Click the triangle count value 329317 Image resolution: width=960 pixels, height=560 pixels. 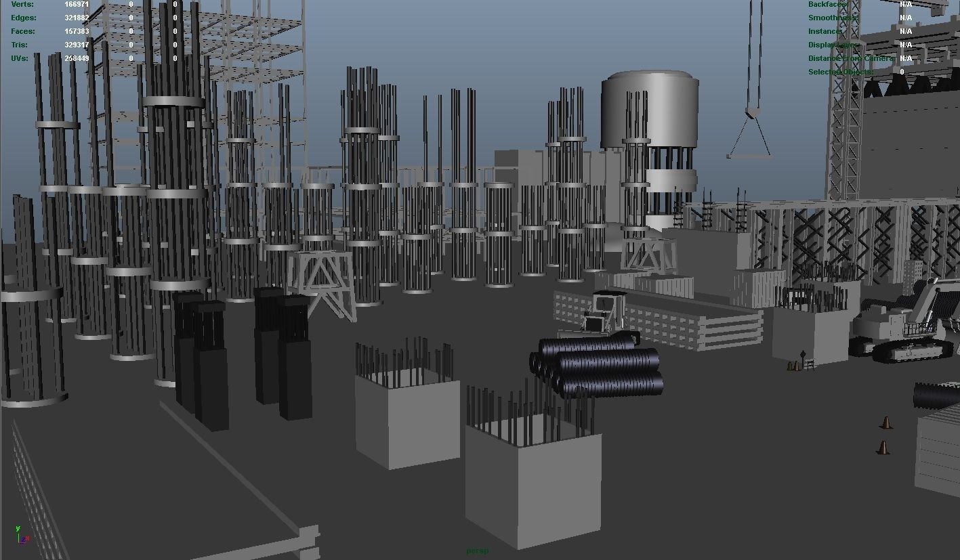click(x=77, y=45)
